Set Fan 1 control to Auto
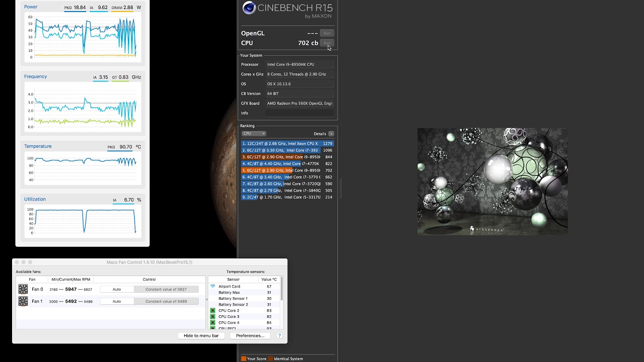 tap(117, 301)
